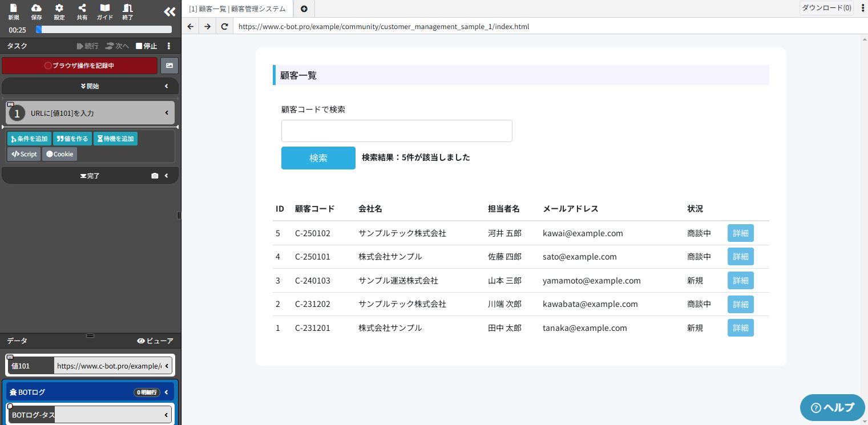Expand the 開始 row chevron

pyautogui.click(x=167, y=86)
